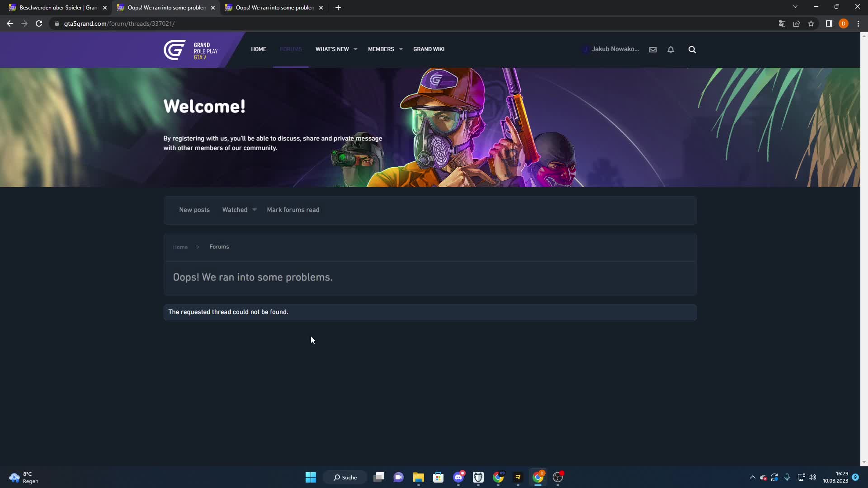Open the Grand Role Play logo homepage
The image size is (868, 488).
(x=190, y=50)
